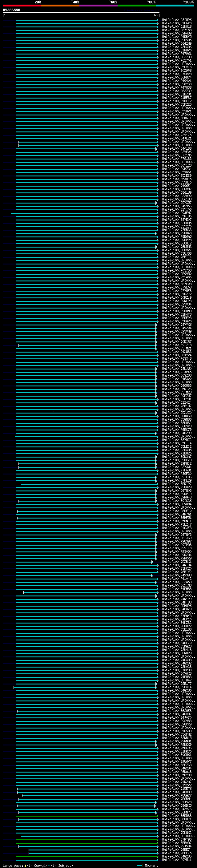Select hit label UniRef100_P49398
The width and height of the screenshot is (197, 868).
(x=176, y=575)
